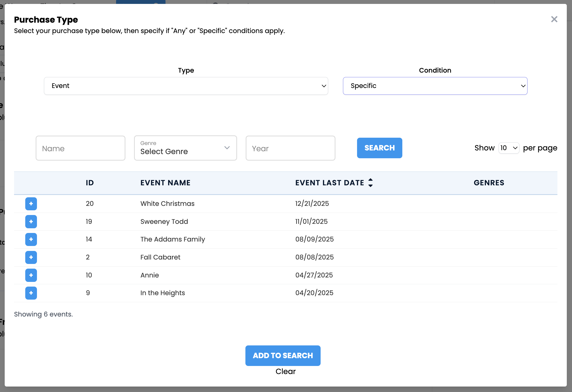Click ADD TO SEARCH button
572x392 pixels.
[283, 356]
